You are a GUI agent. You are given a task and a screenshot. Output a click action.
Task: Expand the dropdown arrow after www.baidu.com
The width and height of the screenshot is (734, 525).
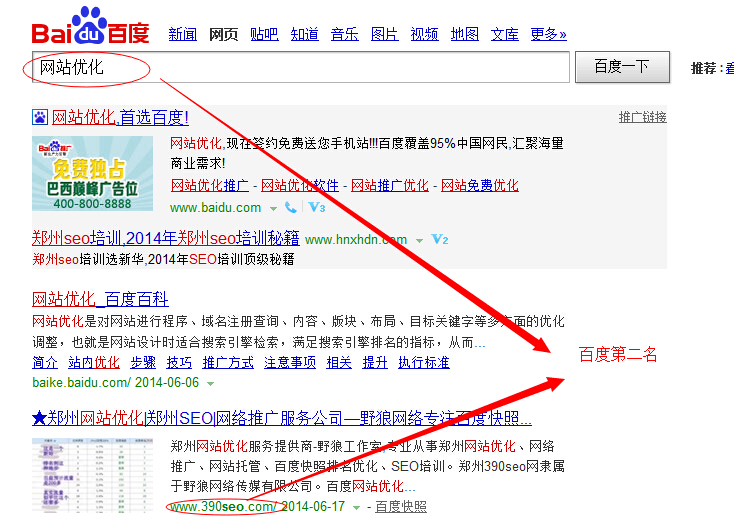coord(273,208)
